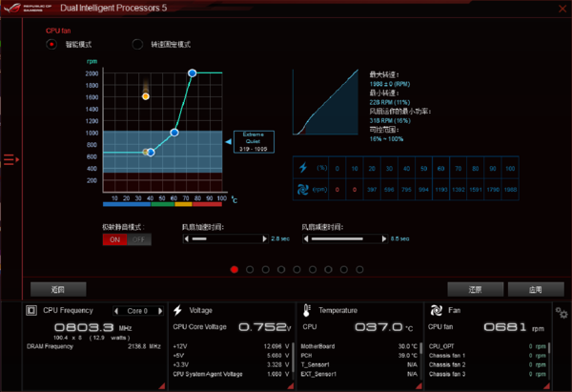
Task: Go to the fifth page dot
Action: point(296,269)
